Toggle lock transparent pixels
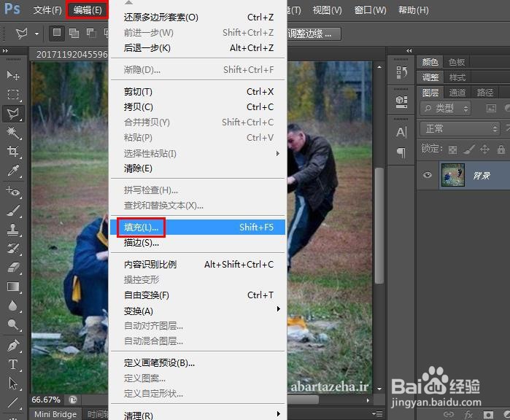510x420 pixels. [x=452, y=149]
